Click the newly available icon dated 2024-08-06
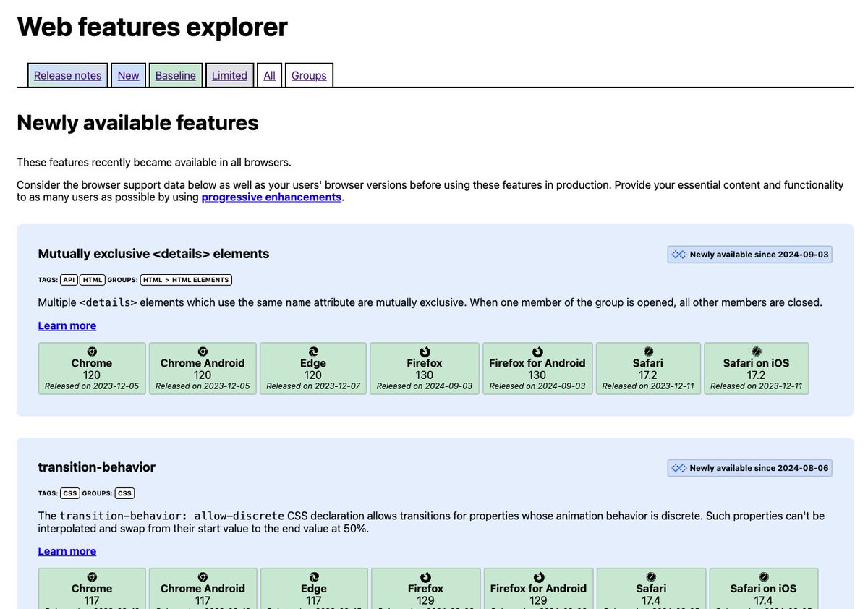The image size is (868, 609). pyautogui.click(x=678, y=468)
